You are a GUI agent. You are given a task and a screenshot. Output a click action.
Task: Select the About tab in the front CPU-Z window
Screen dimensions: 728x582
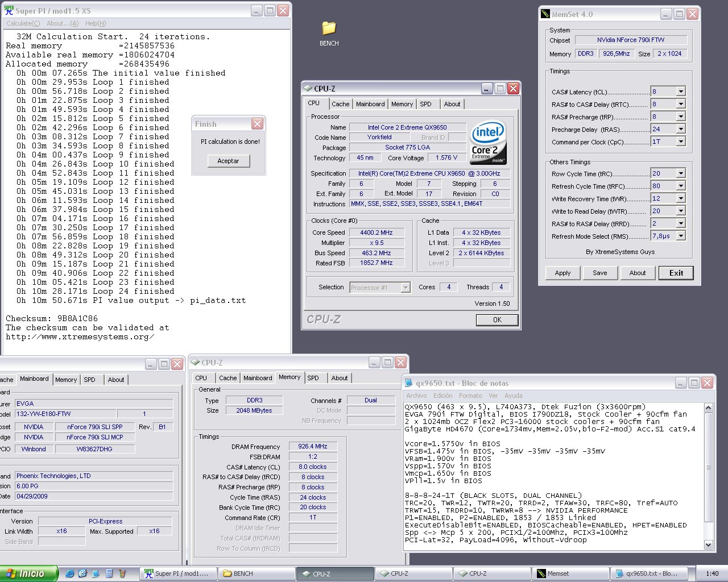452,104
